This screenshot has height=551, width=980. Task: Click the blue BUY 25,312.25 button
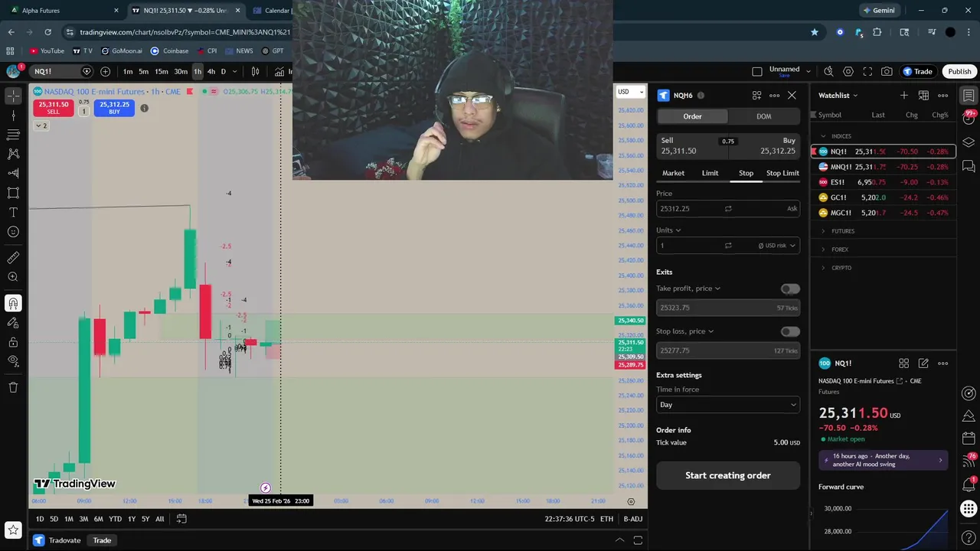tap(114, 108)
